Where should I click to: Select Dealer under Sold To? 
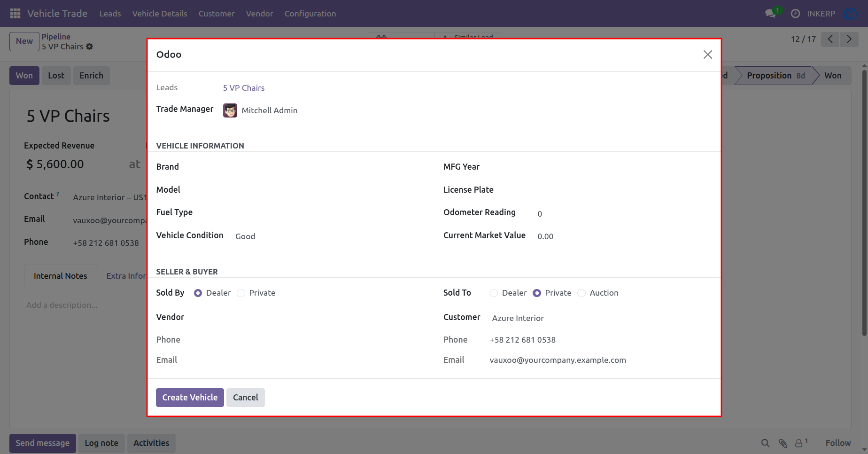(x=494, y=293)
